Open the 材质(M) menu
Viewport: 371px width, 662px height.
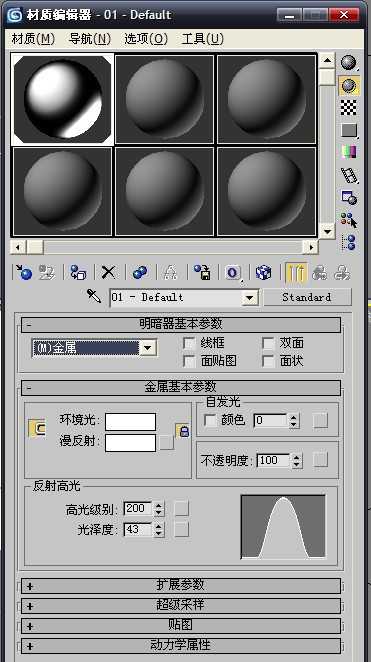tap(33, 39)
